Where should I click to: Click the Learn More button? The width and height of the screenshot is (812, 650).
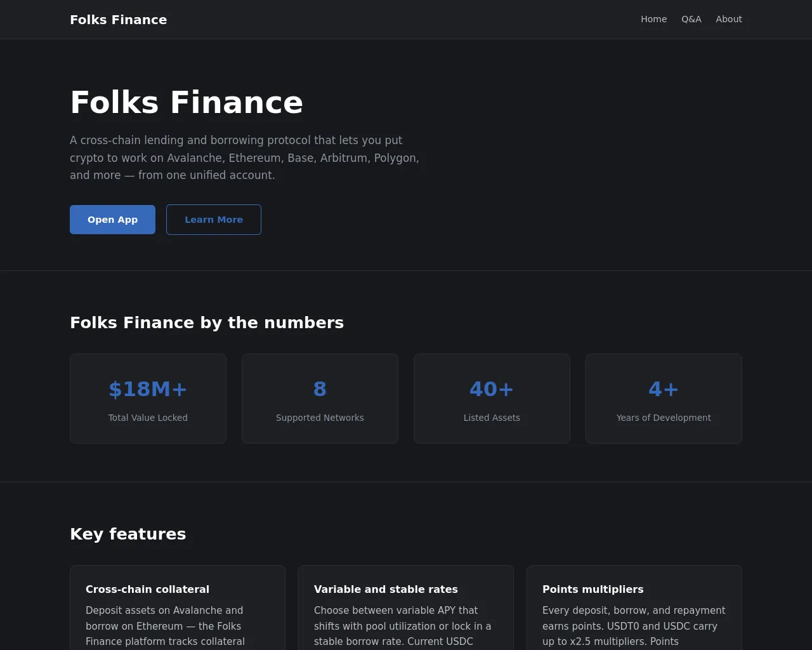pyautogui.click(x=214, y=220)
